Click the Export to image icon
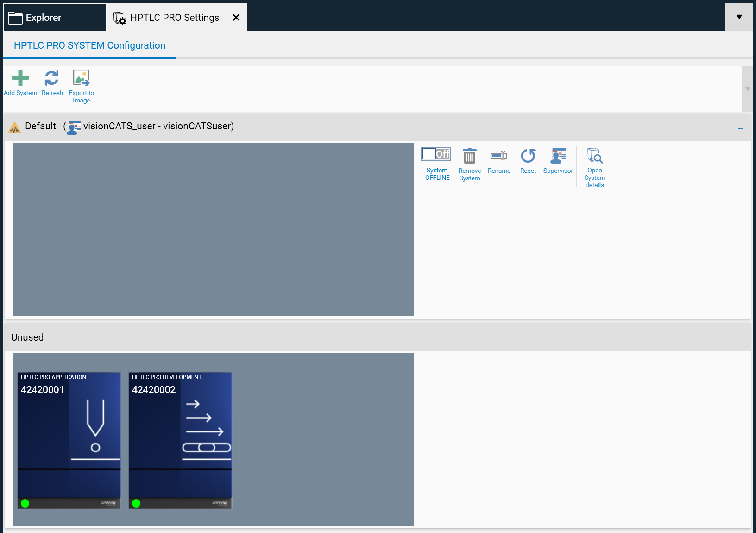The image size is (756, 533). point(82,78)
